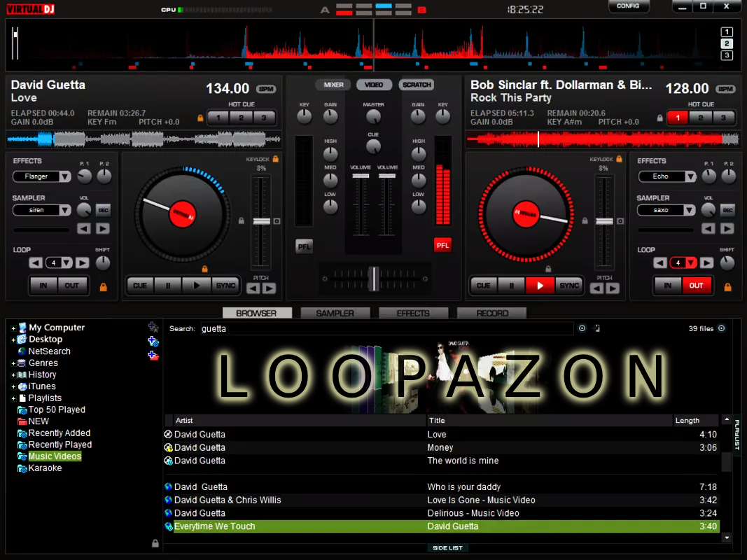Pause the right deck
Screen dimensions: 747x560
click(511, 286)
